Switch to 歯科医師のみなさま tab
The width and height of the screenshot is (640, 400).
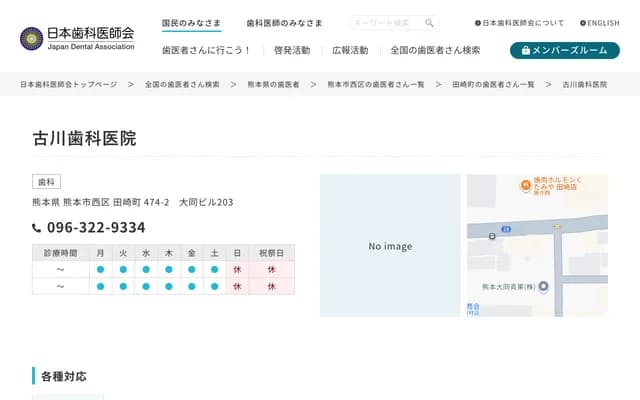[285, 22]
